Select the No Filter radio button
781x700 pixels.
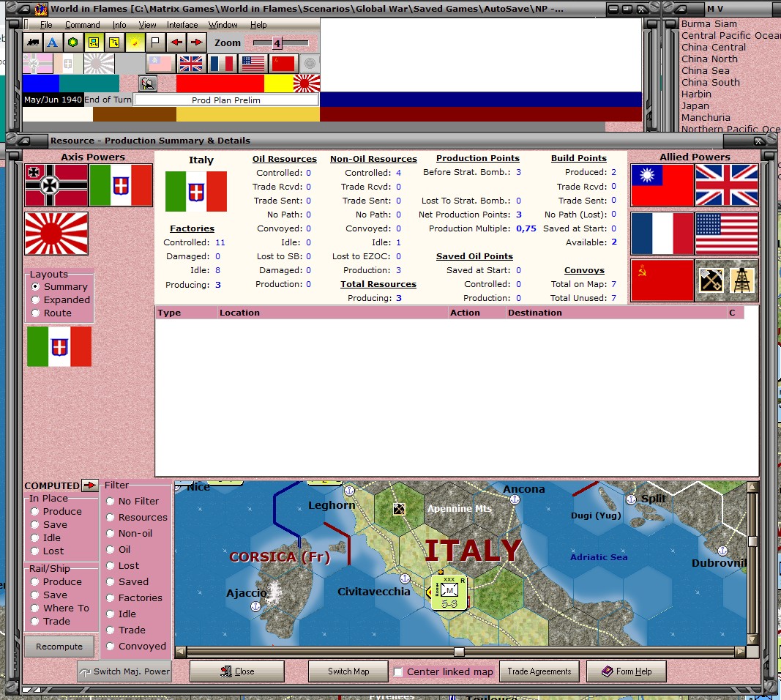tap(110, 502)
